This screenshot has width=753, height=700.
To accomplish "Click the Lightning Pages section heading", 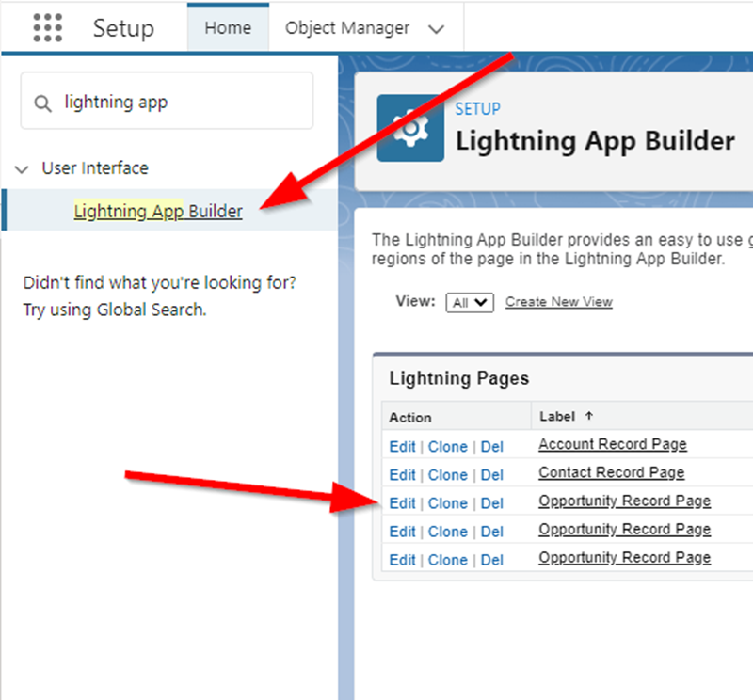I will 459,378.
